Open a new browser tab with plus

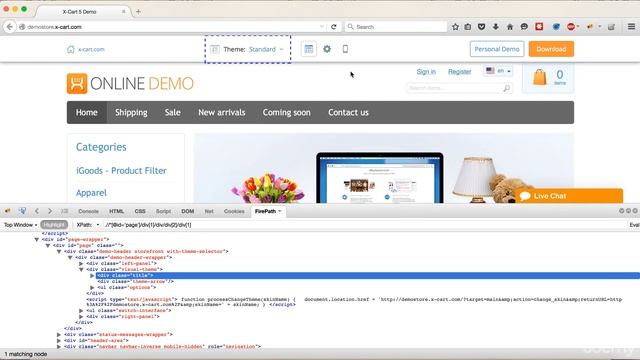tap(138, 12)
